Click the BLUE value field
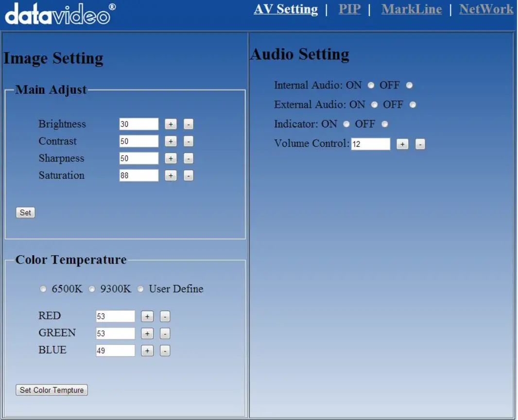The image size is (518, 420). [115, 351]
